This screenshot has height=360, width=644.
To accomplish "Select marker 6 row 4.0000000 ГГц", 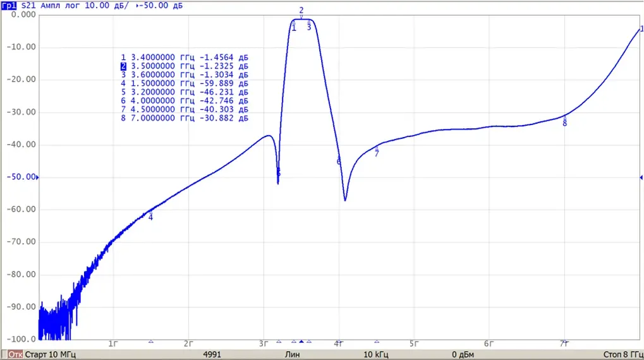I will tap(185, 100).
